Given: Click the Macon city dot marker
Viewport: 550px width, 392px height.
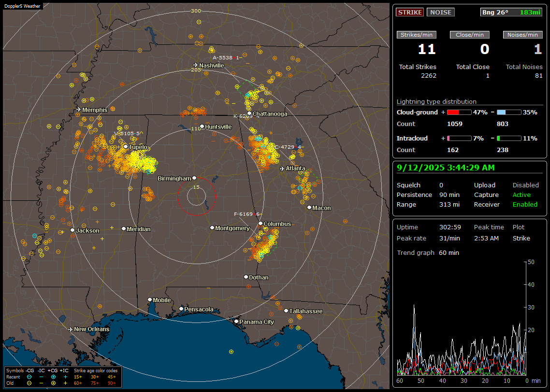Looking at the screenshot, I should point(309,208).
